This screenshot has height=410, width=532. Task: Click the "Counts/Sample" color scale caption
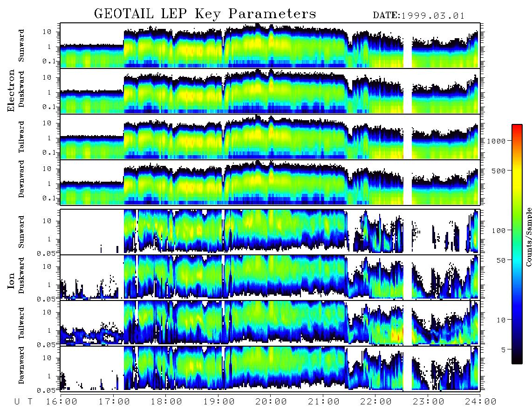[x=528, y=237]
